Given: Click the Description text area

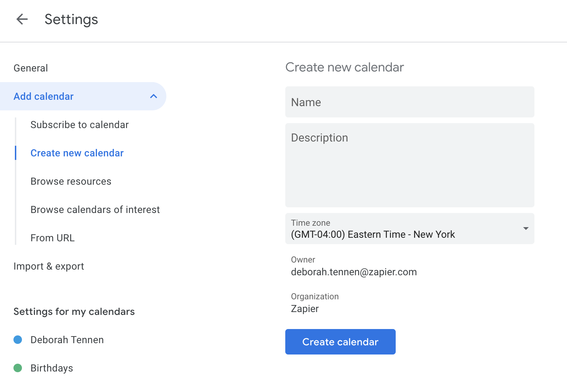Looking at the screenshot, I should 409,165.
